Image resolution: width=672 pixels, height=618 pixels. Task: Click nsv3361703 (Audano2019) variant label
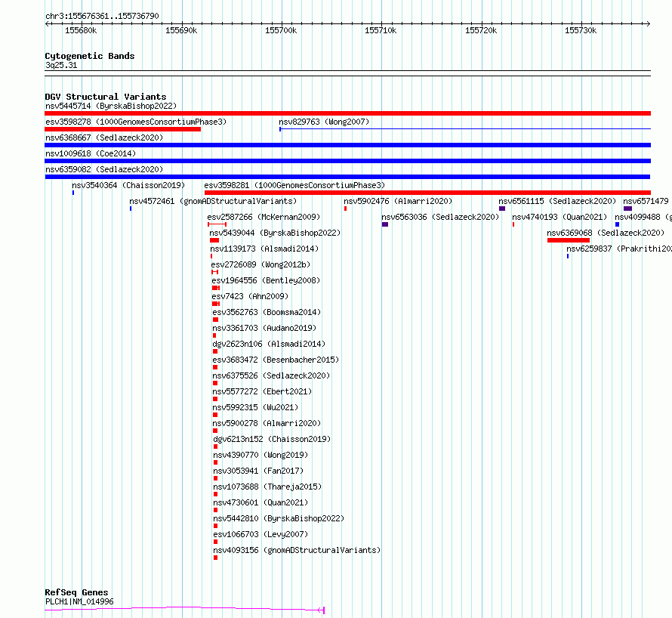(x=264, y=328)
